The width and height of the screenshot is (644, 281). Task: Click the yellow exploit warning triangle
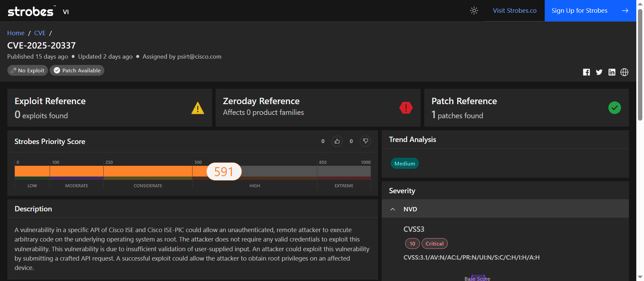coord(198,108)
